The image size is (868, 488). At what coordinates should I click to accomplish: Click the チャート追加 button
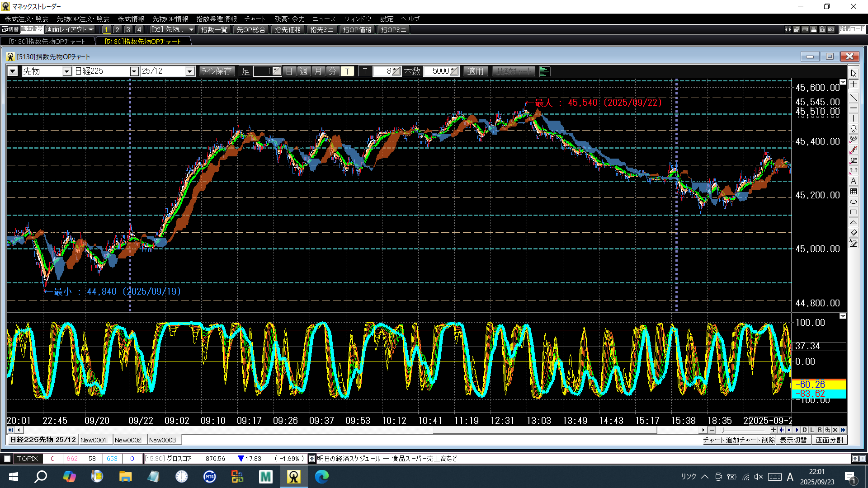pos(721,440)
